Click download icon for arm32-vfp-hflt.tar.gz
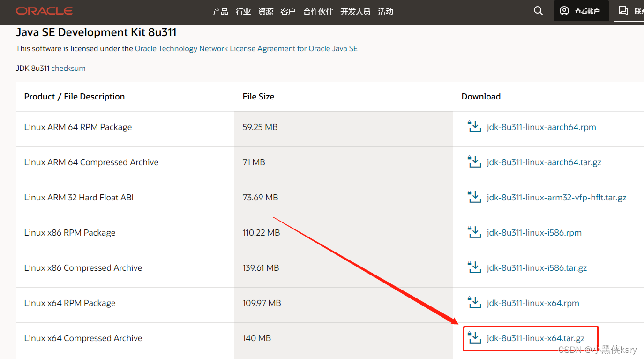Image resolution: width=644 pixels, height=359 pixels. pyautogui.click(x=474, y=197)
